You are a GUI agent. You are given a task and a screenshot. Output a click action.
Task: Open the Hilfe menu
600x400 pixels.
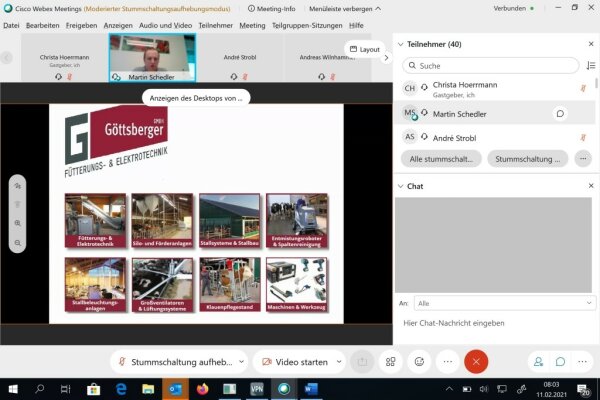click(x=356, y=26)
